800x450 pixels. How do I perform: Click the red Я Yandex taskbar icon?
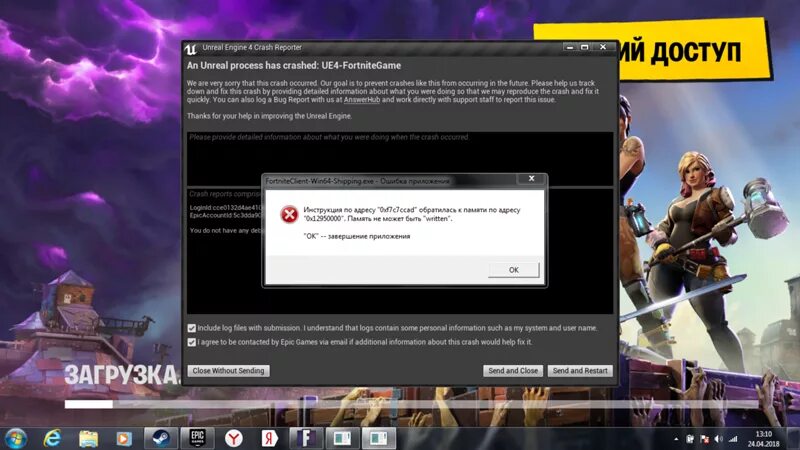[x=270, y=438]
